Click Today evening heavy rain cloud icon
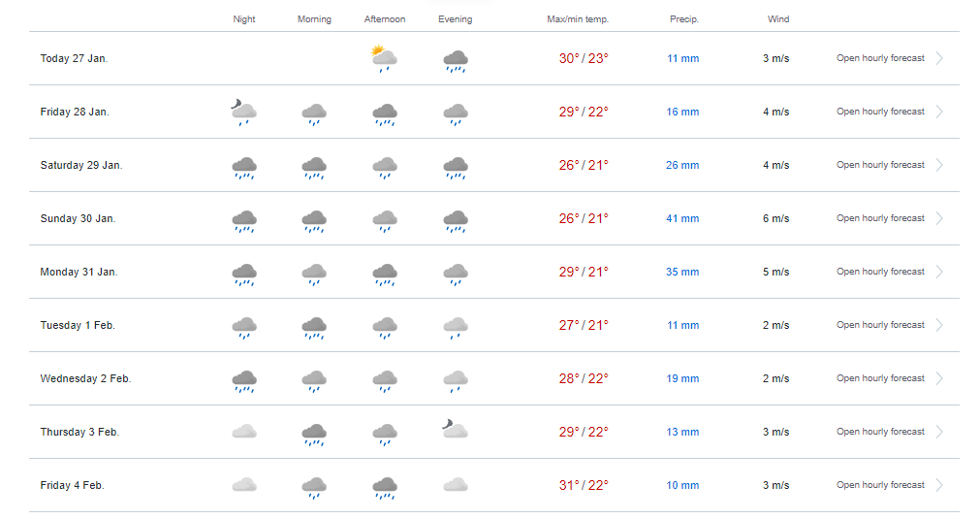 tap(455, 61)
